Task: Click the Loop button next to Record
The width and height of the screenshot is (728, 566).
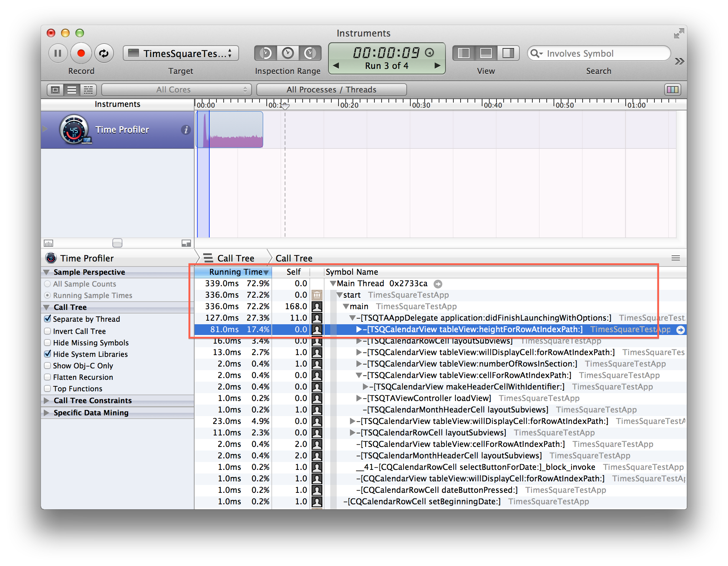Action: 104,53
